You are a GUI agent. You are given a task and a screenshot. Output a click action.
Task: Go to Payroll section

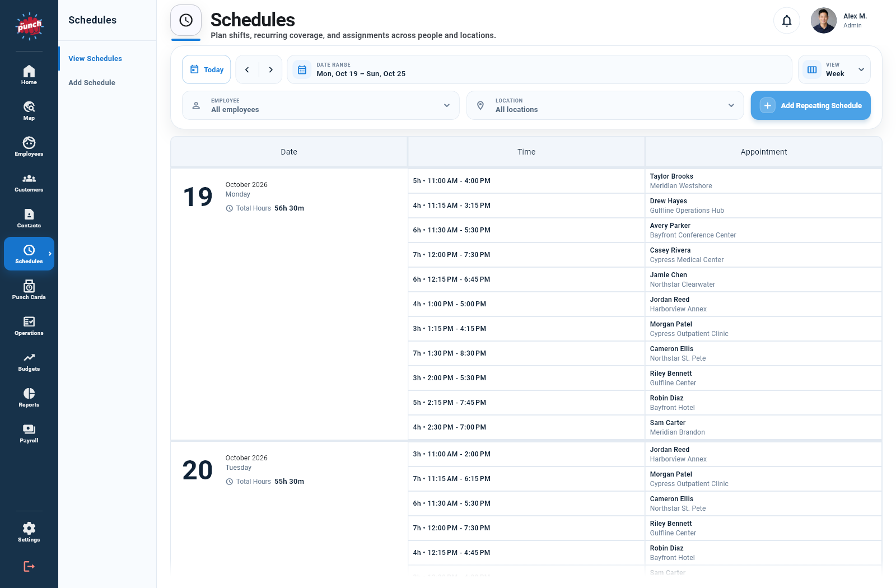click(29, 433)
